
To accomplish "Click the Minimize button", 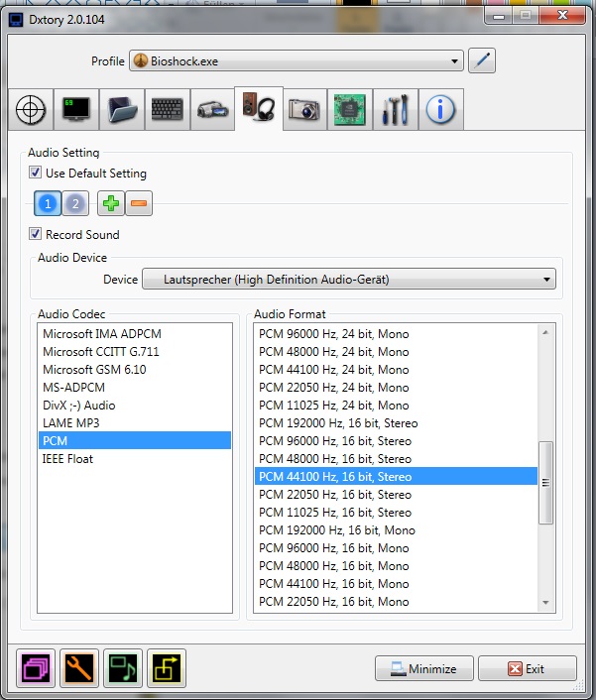I will coord(424,668).
